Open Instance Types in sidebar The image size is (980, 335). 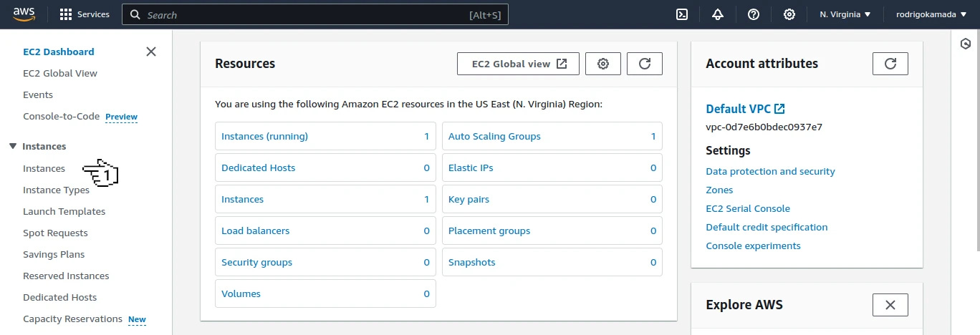(x=56, y=190)
